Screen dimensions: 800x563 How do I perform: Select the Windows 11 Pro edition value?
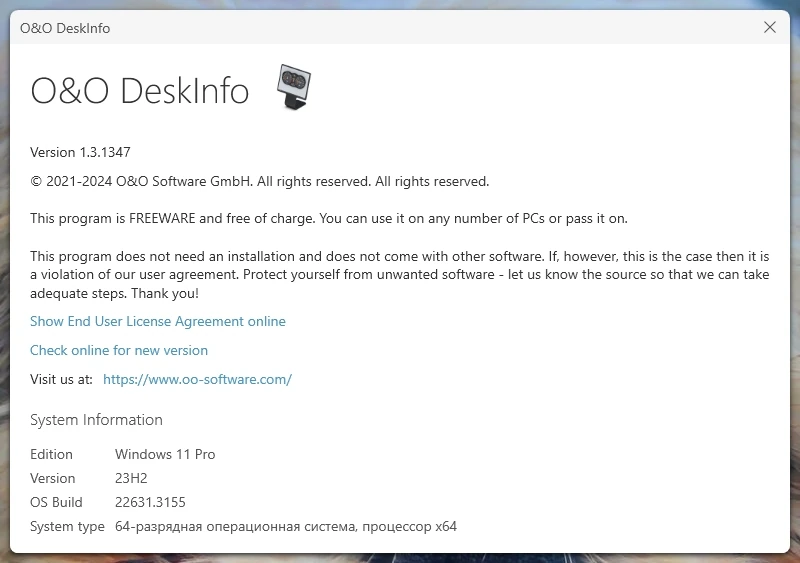pos(165,454)
